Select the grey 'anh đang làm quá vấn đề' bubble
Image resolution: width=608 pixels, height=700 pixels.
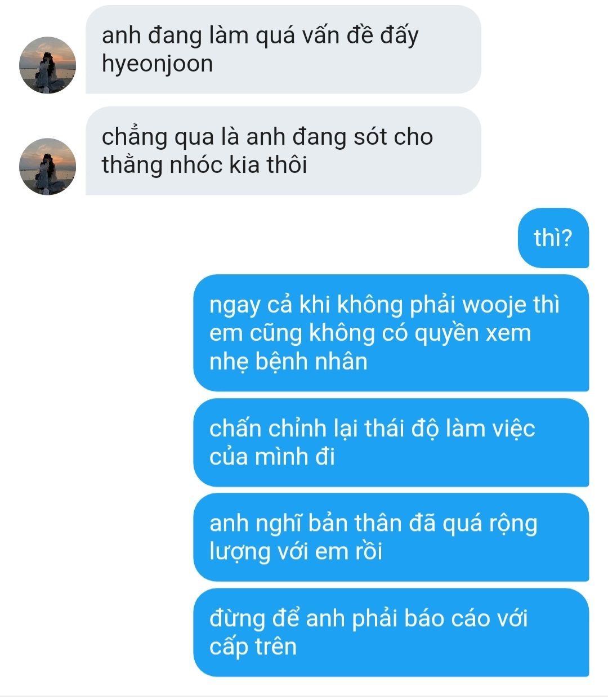283,50
